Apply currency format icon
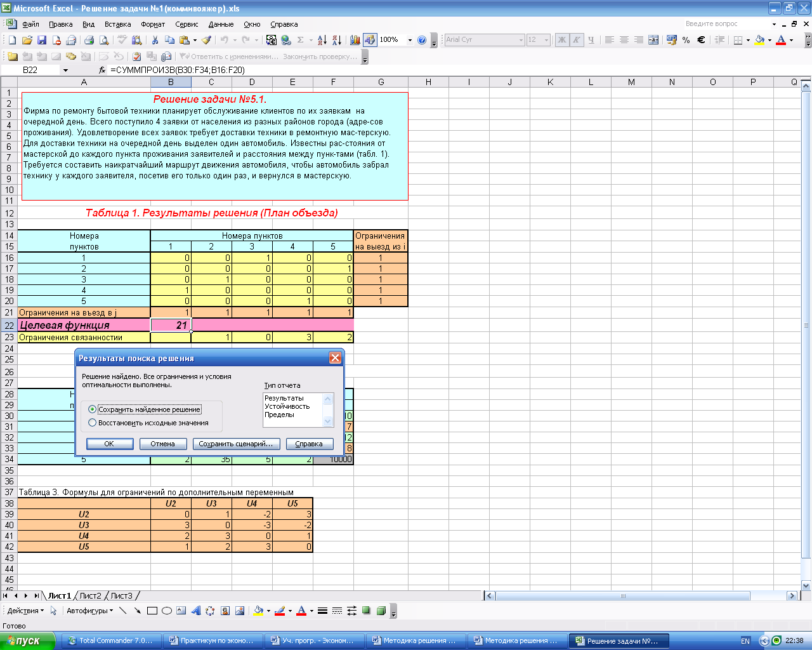The image size is (812, 650). [672, 40]
